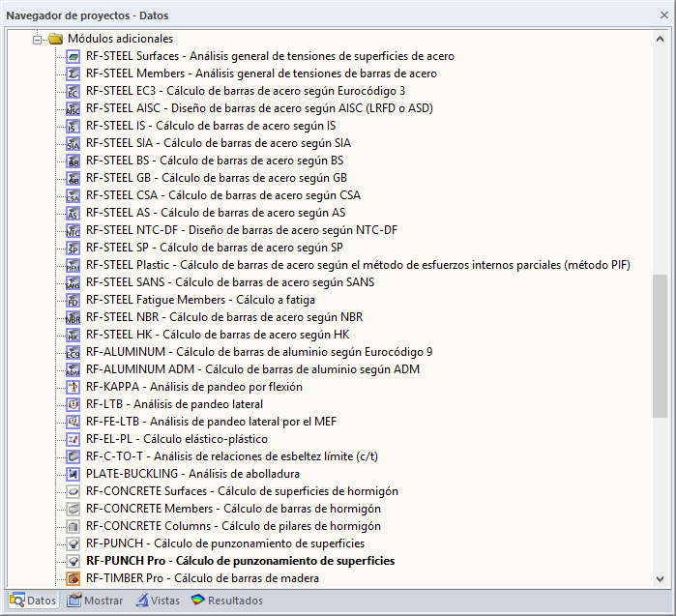Switch to the Datos tab
The height and width of the screenshot is (616, 676).
point(33,601)
